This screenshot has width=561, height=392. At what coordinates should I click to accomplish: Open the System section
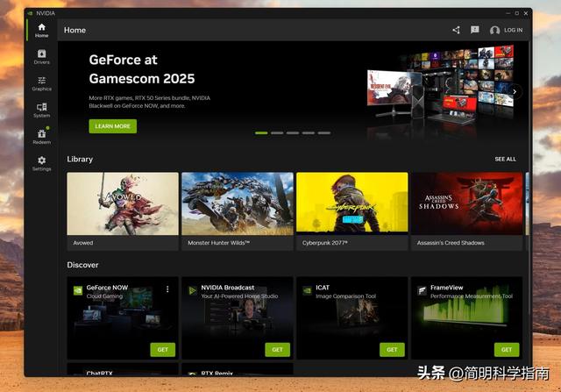point(41,110)
